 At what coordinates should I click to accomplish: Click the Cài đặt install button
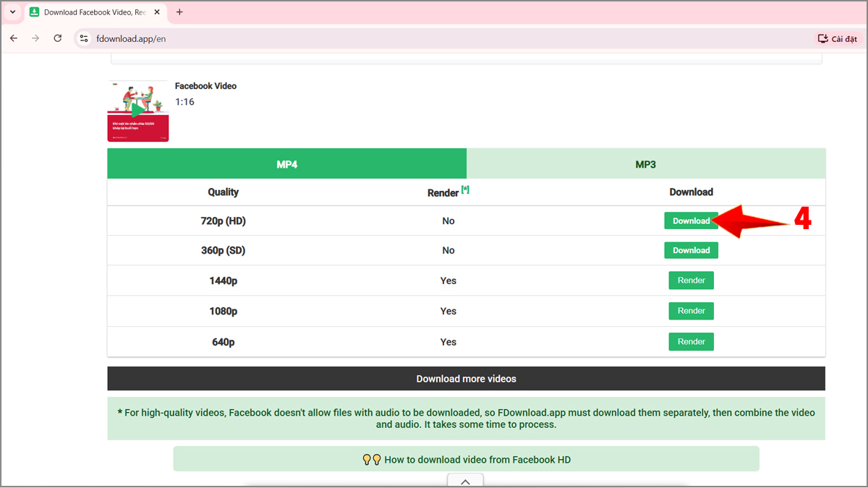tap(838, 38)
